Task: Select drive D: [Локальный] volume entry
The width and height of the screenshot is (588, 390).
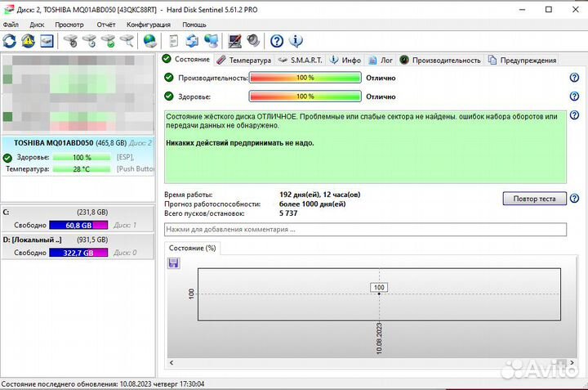Action: (x=78, y=246)
